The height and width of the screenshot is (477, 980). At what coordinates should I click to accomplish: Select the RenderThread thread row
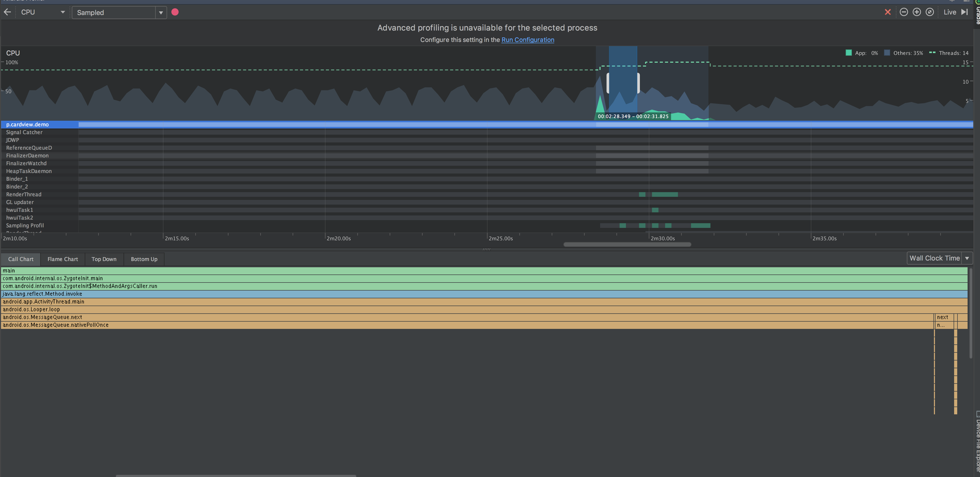click(24, 195)
